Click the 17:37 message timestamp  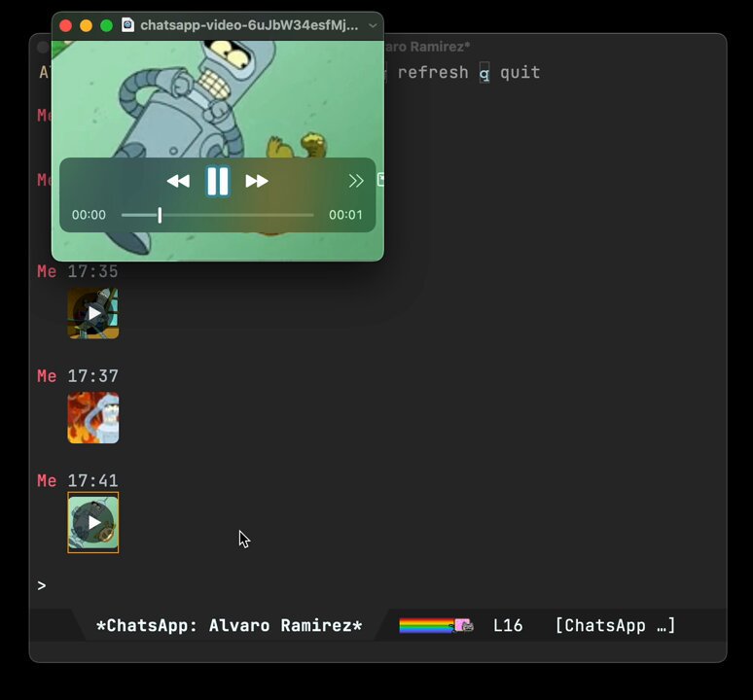92,376
